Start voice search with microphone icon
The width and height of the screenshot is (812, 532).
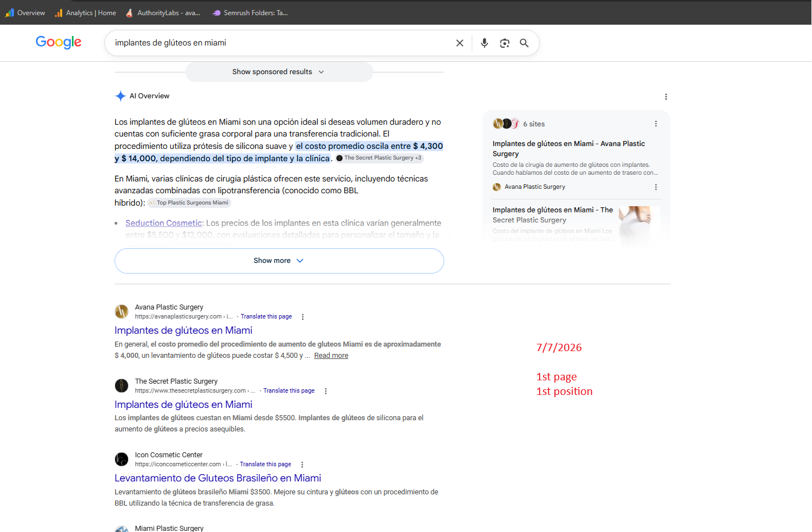[x=485, y=43]
